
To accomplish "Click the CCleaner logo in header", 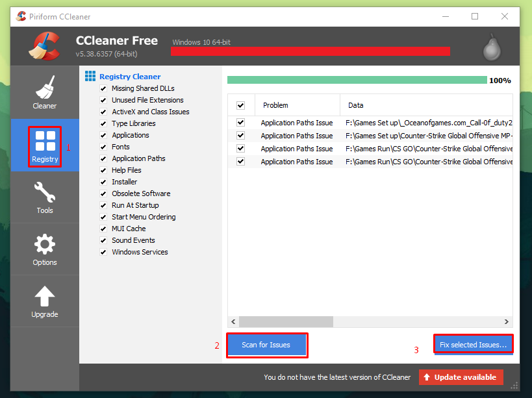I will pyautogui.click(x=44, y=45).
